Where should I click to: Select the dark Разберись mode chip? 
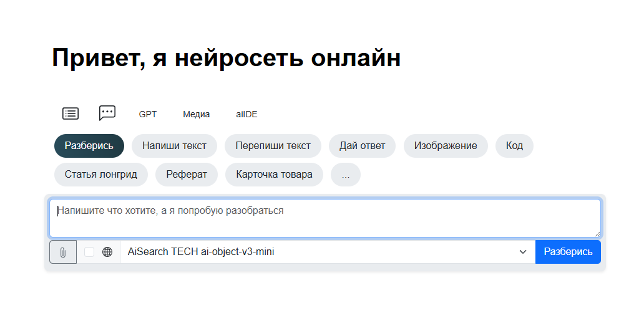[89, 146]
